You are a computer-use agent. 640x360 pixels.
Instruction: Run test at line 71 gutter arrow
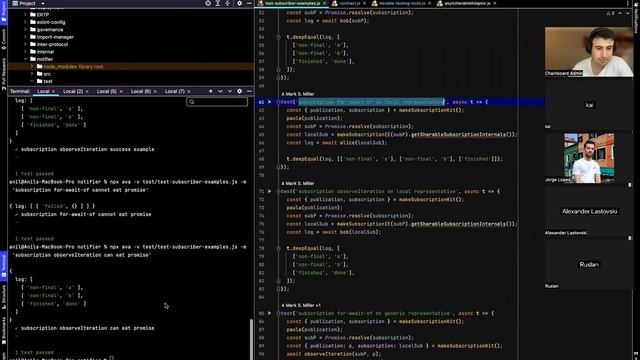(269, 191)
